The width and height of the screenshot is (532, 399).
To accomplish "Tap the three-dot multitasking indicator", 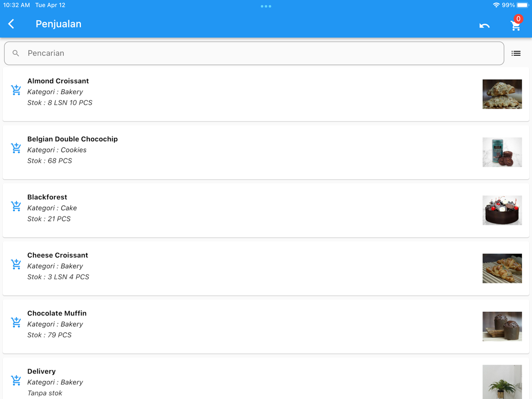I will click(x=265, y=6).
